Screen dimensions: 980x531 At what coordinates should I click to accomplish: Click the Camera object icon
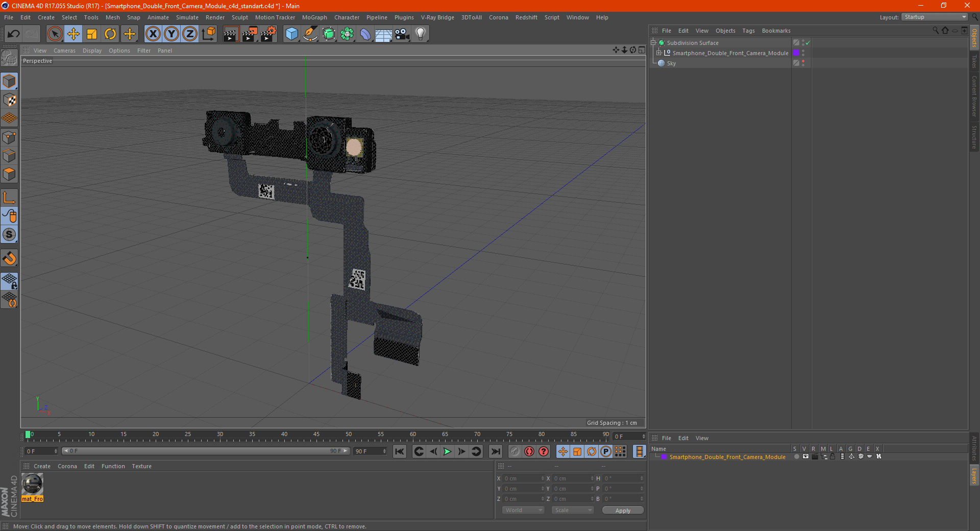[x=402, y=34]
